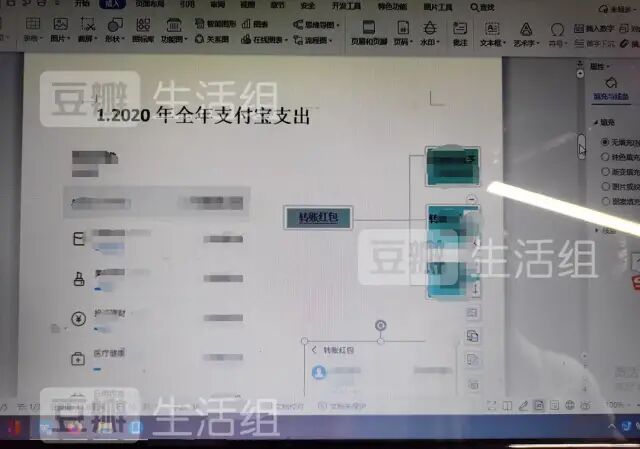The image size is (640, 449).
Task: Click the vertical scrollbar thumb
Action: (x=581, y=146)
